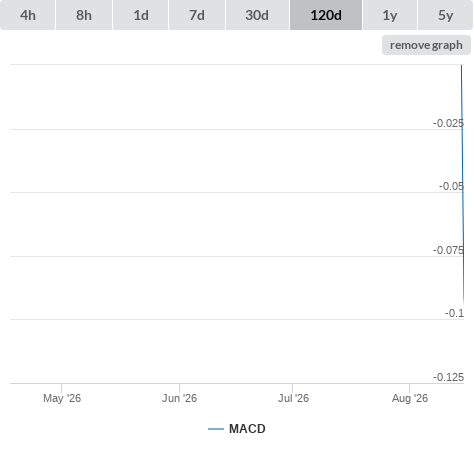The width and height of the screenshot is (474, 455).
Task: Click the -0.05 y-axis label
Action: [451, 186]
